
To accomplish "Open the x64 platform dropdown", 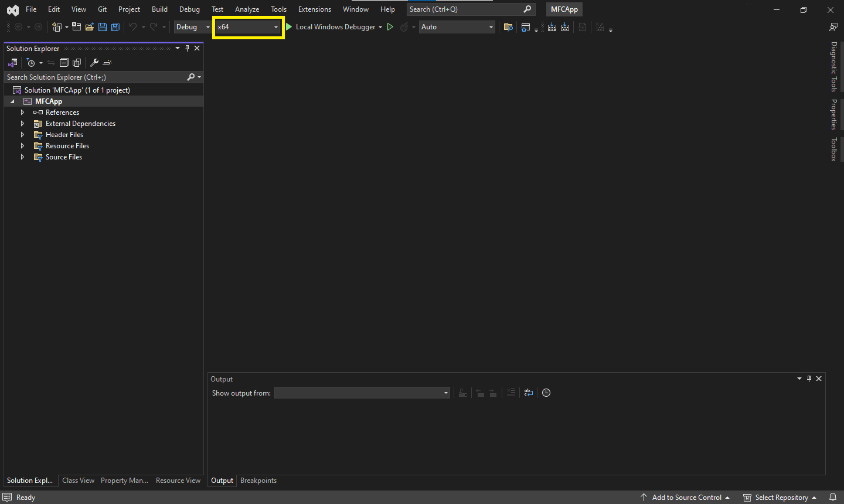I will [x=248, y=27].
